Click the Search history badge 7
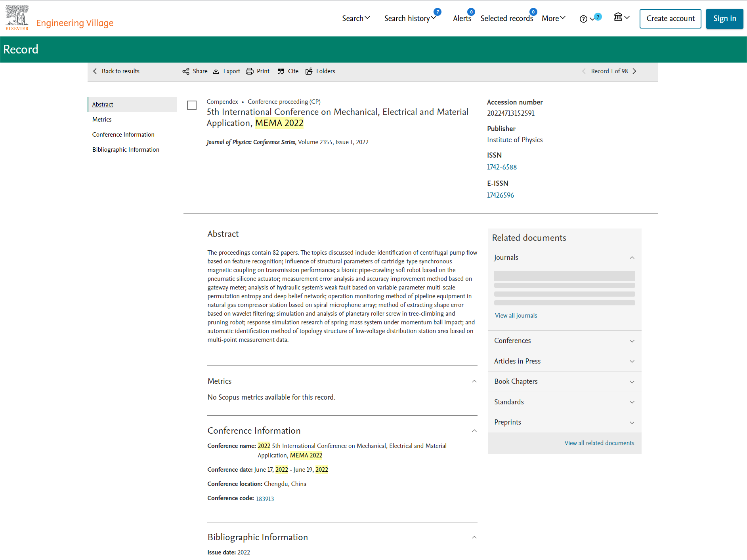The height and width of the screenshot is (560, 747). [x=438, y=12]
